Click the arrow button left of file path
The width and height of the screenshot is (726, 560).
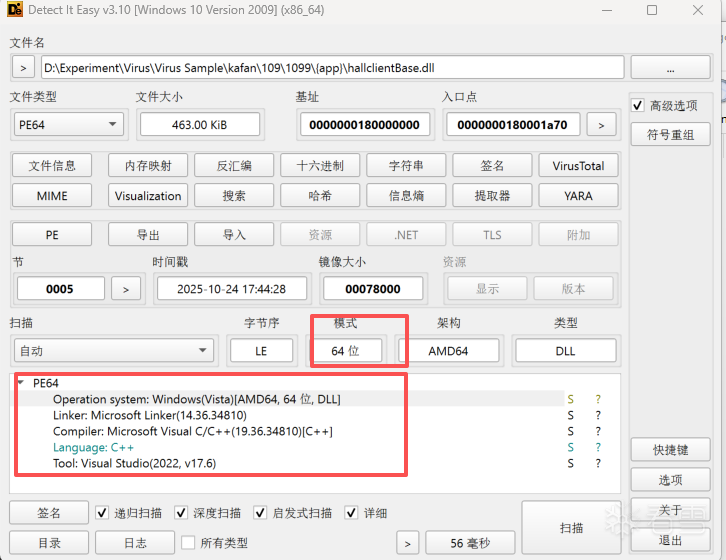pyautogui.click(x=23, y=67)
